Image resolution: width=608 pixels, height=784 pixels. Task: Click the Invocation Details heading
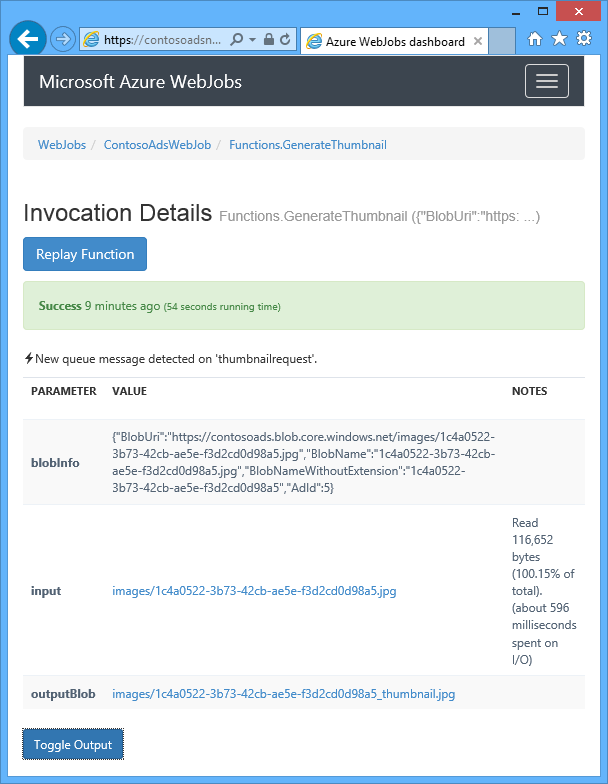click(x=118, y=213)
